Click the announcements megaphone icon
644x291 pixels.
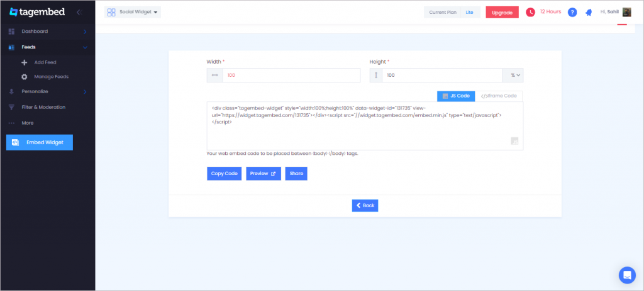tap(589, 13)
